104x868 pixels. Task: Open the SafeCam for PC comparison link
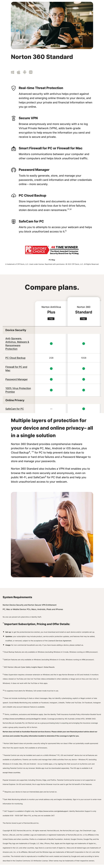point(15,409)
